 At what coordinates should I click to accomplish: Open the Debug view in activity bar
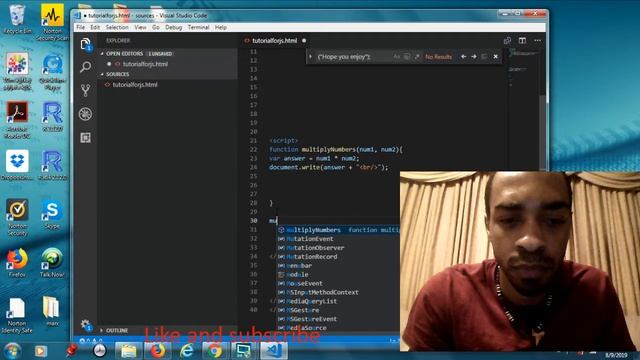pyautogui.click(x=85, y=114)
